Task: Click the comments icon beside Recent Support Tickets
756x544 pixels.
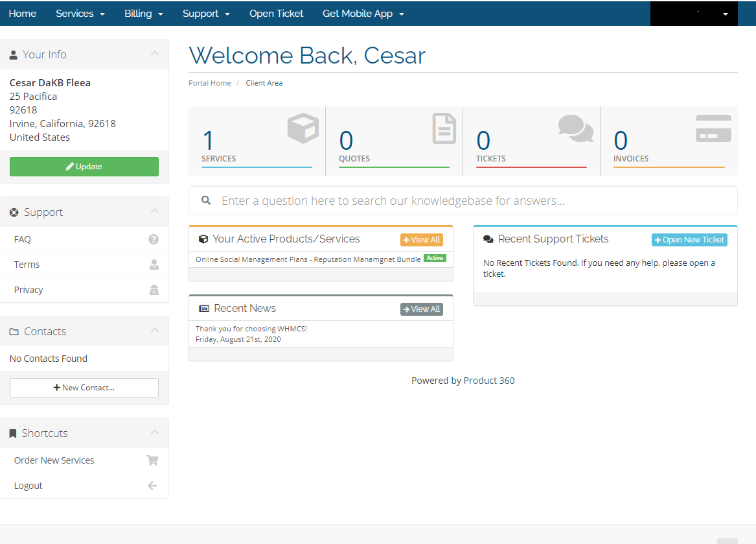Action: (x=488, y=239)
